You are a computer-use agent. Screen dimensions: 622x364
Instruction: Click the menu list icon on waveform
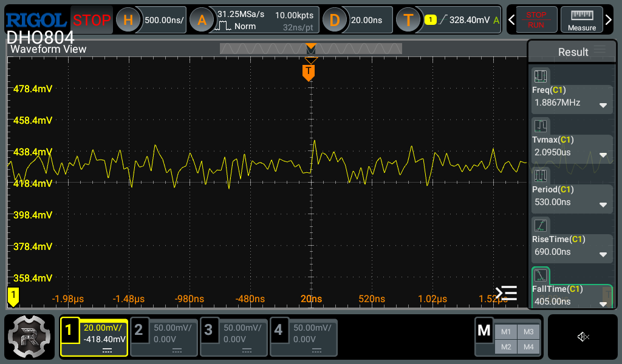506,294
